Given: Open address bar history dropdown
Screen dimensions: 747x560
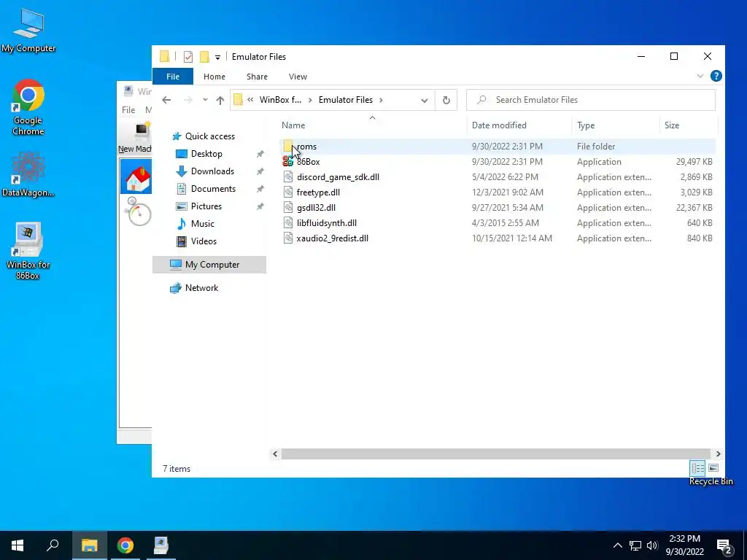Looking at the screenshot, I should tap(424, 100).
